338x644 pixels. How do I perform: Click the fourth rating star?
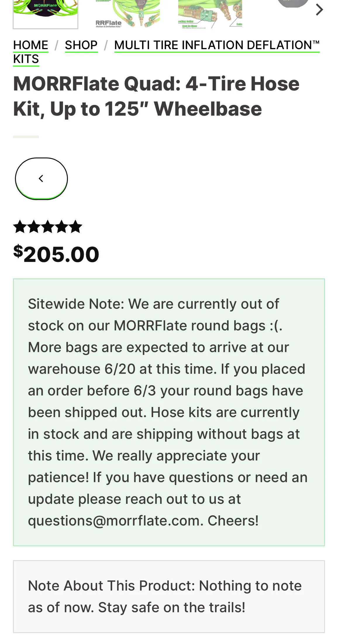[62, 227]
